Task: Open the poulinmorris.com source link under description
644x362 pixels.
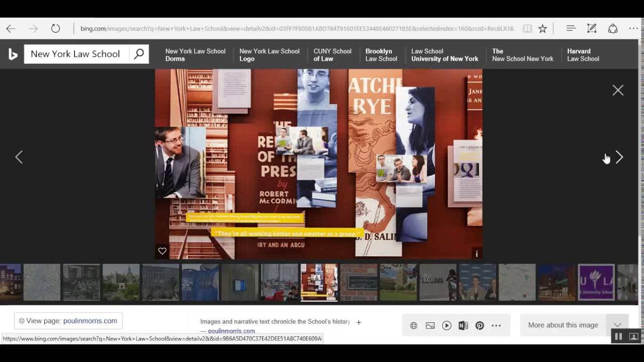Action: (x=231, y=331)
